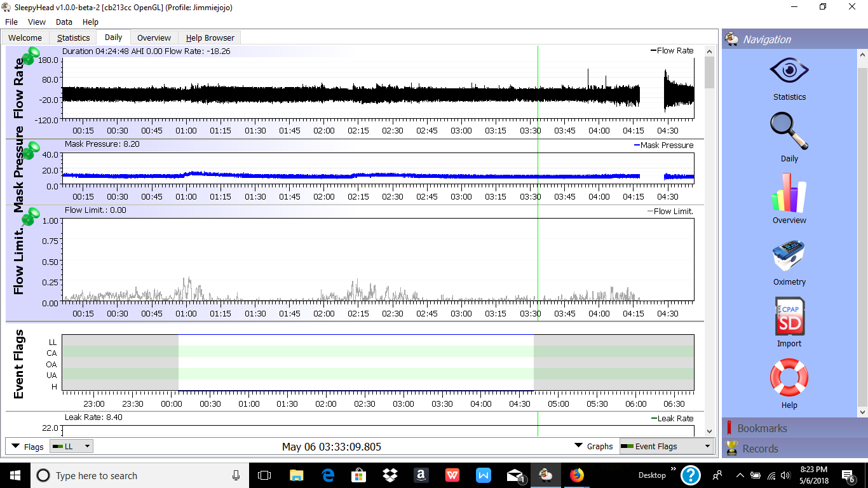868x488 pixels.
Task: Open the View menu
Action: pos(37,22)
